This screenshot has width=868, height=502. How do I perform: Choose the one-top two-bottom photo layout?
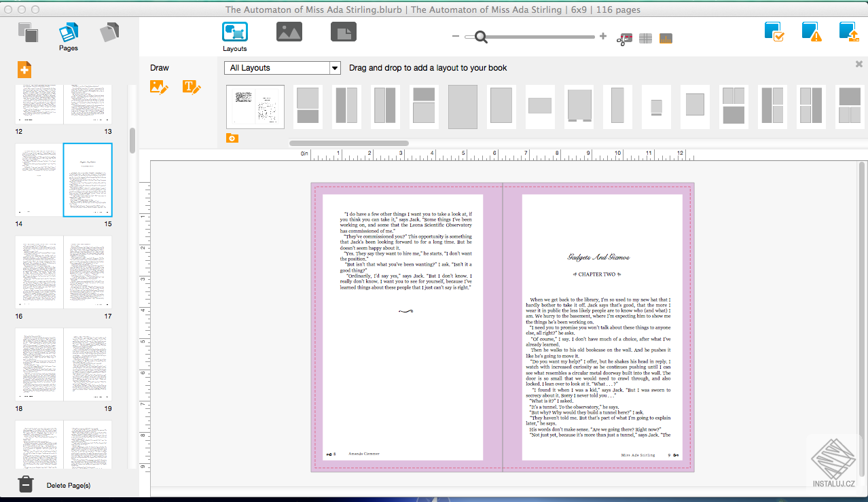(x=850, y=107)
